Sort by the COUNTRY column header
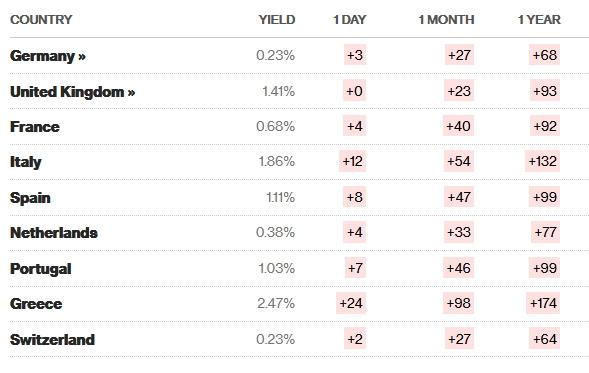This screenshot has width=589, height=373. (x=41, y=20)
